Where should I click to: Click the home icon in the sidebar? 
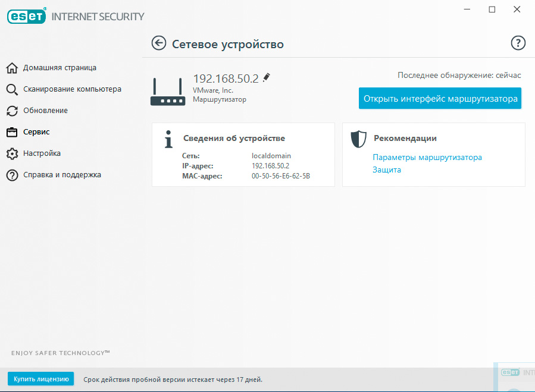pyautogui.click(x=12, y=68)
